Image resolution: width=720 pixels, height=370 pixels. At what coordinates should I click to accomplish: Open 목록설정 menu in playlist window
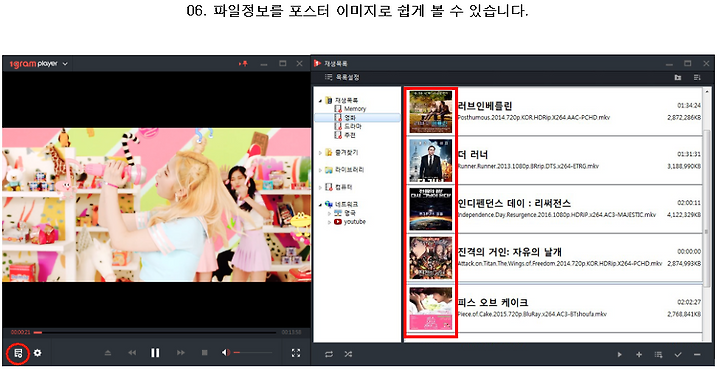[343, 78]
